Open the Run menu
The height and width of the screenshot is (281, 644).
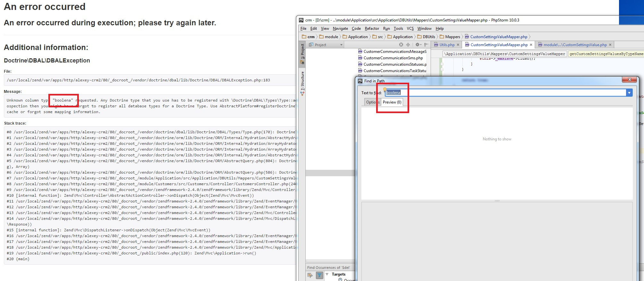pos(386,29)
